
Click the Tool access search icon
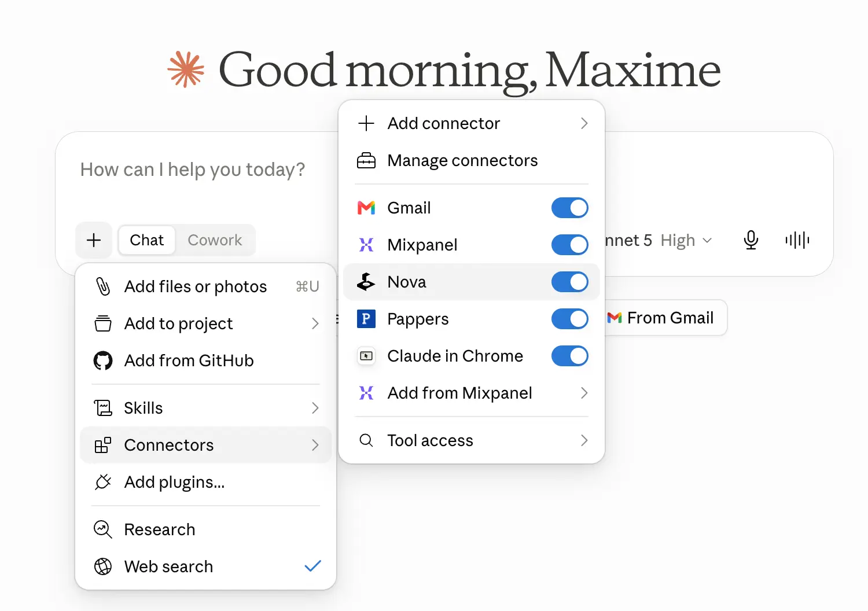366,440
